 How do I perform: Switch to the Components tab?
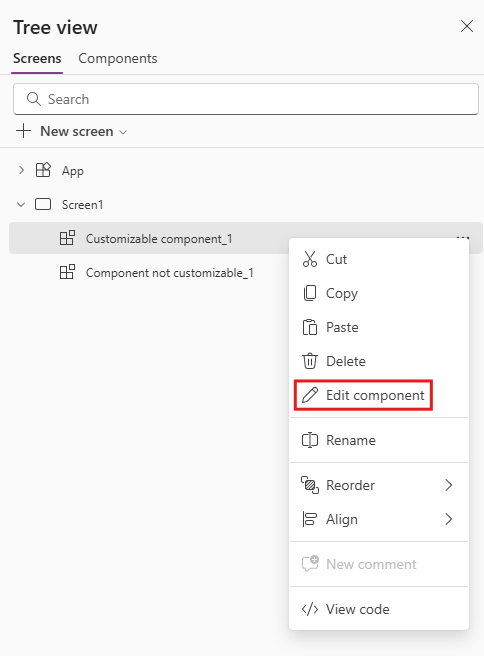pyautogui.click(x=118, y=59)
